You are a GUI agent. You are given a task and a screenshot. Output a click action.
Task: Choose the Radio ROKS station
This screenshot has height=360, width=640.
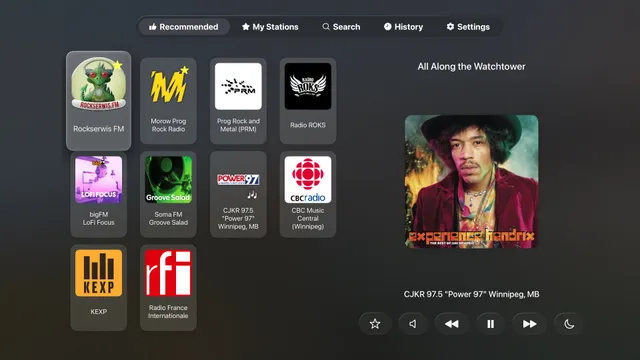coord(308,101)
